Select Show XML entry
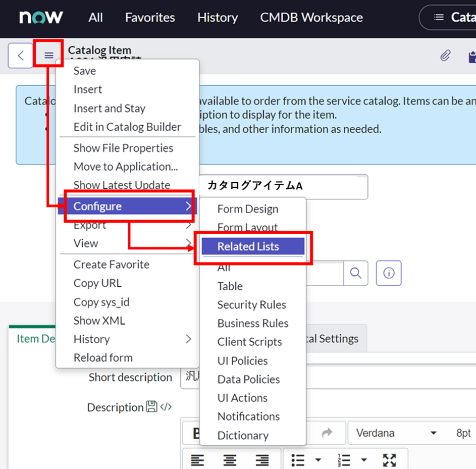Image resolution: width=476 pixels, height=469 pixels. pyautogui.click(x=128, y=321)
